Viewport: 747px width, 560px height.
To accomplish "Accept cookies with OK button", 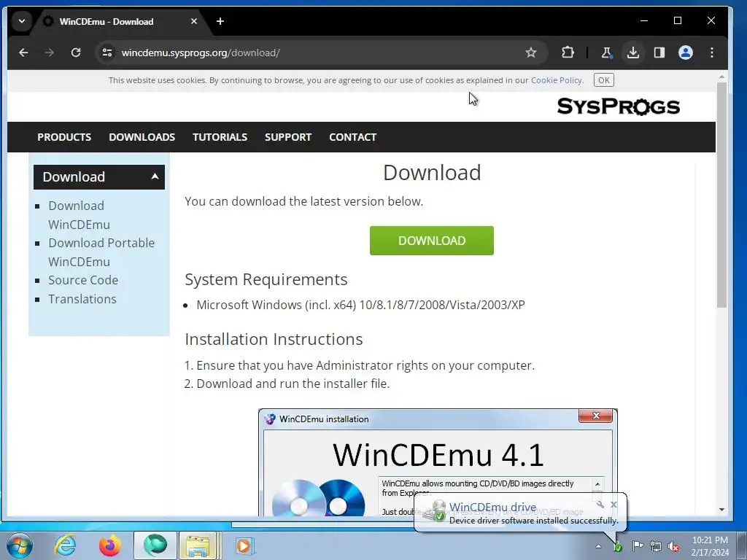I will click(603, 80).
